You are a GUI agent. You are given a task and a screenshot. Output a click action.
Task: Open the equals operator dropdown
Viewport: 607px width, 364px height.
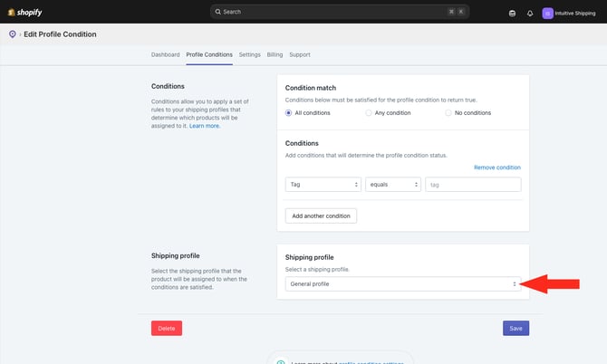click(393, 185)
